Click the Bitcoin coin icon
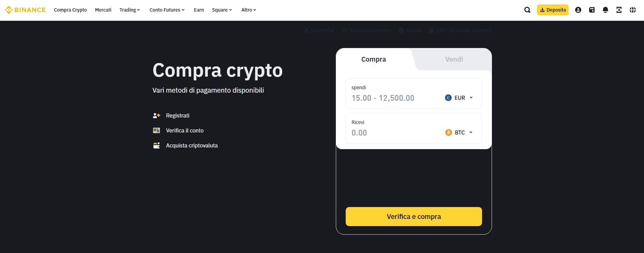Screen dimensions: 644x253 (448, 132)
